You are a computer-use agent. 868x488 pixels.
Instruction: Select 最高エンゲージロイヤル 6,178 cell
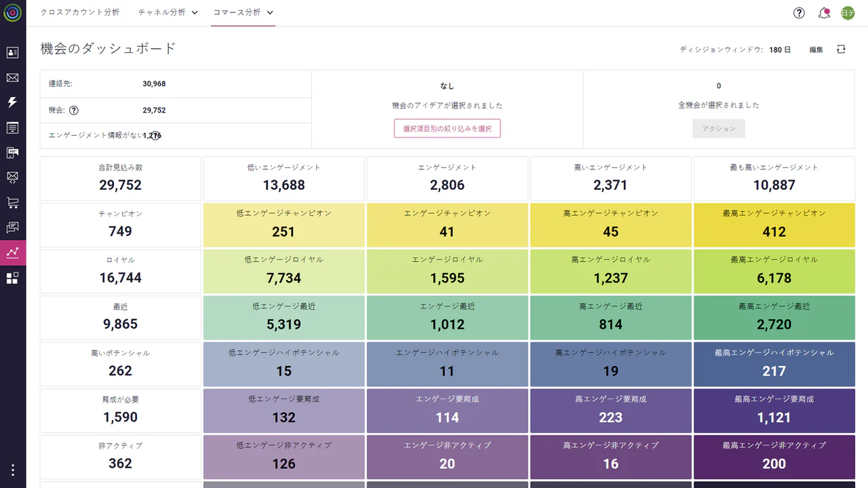[774, 271]
